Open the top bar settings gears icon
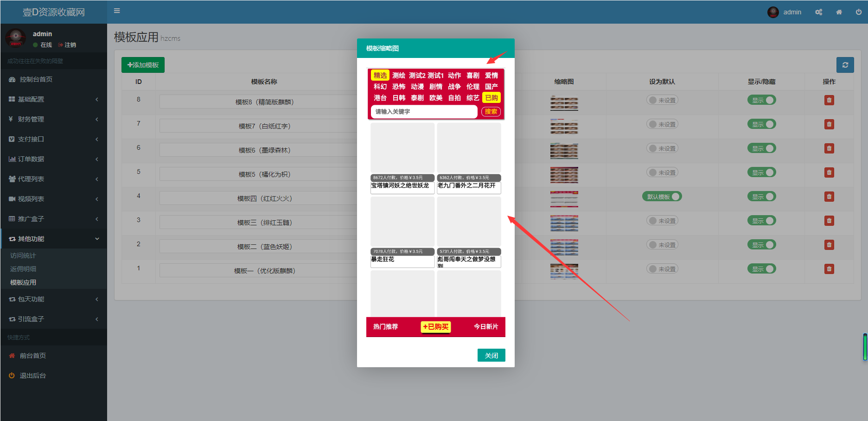Screen dimensions: 868x421 point(818,12)
